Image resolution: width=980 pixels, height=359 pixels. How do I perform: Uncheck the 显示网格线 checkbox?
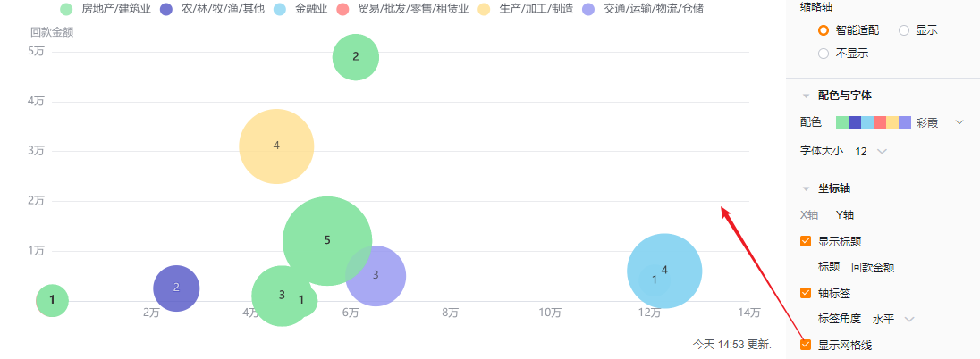coord(806,346)
